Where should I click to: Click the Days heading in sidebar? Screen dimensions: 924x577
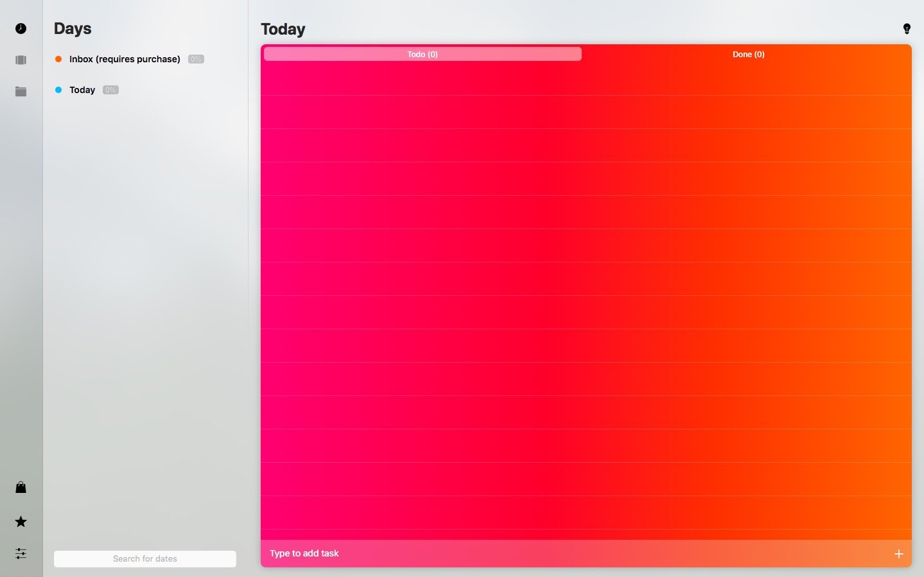(x=73, y=29)
